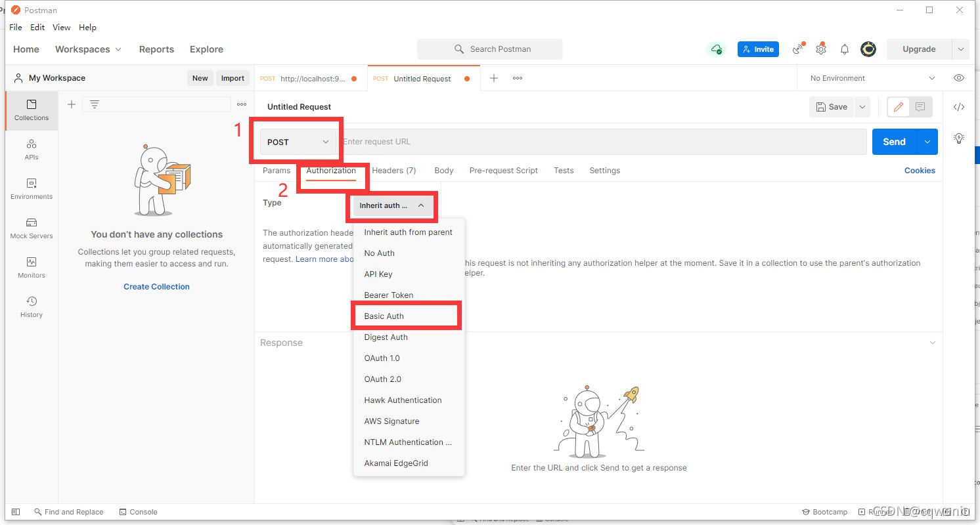The height and width of the screenshot is (525, 980).
Task: Open the comments icon
Action: (x=920, y=107)
